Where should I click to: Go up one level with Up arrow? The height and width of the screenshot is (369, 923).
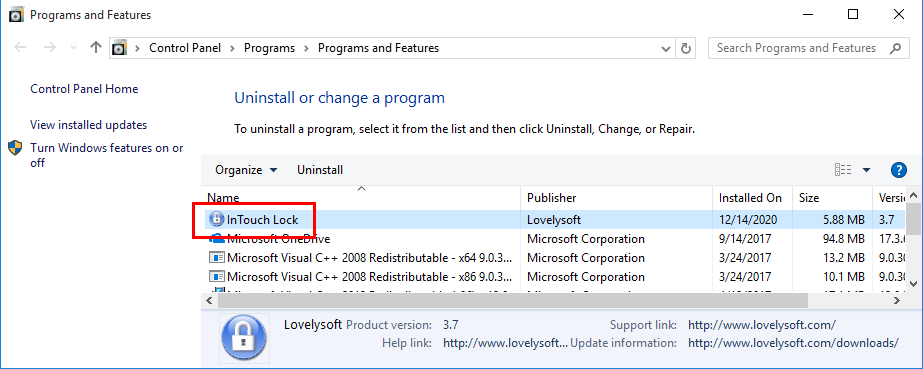96,48
